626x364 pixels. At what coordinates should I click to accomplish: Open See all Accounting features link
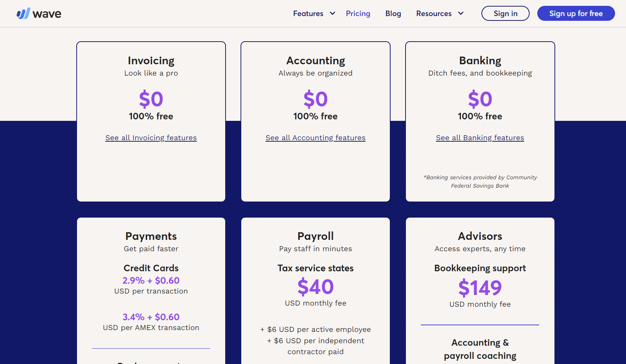[315, 138]
